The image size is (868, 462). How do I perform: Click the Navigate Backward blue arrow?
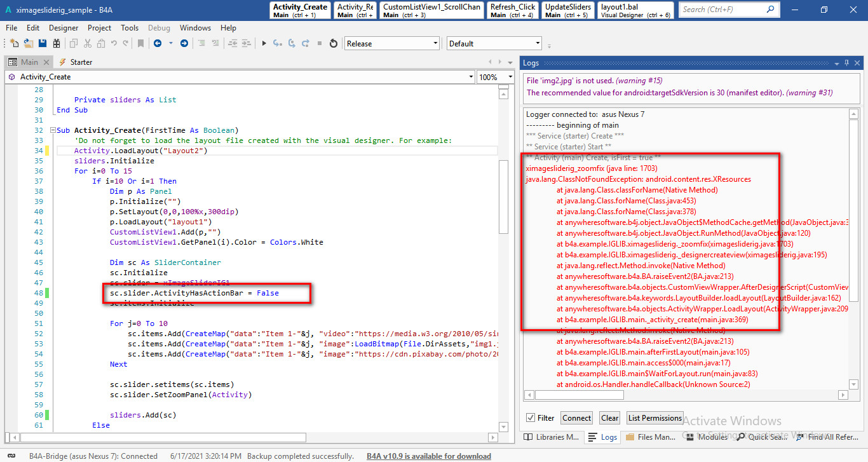157,43
